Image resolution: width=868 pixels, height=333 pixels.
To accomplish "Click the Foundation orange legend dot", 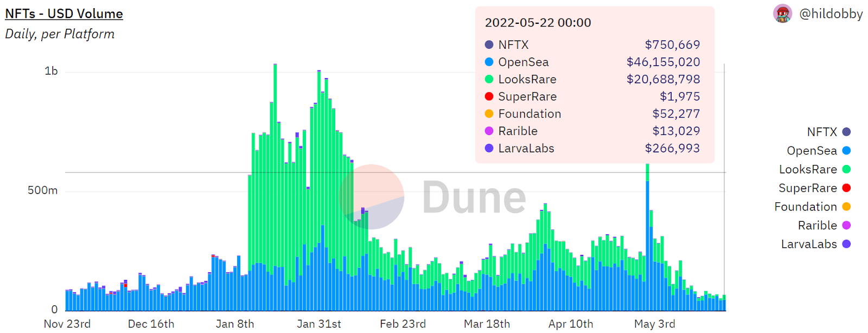I will (x=846, y=207).
